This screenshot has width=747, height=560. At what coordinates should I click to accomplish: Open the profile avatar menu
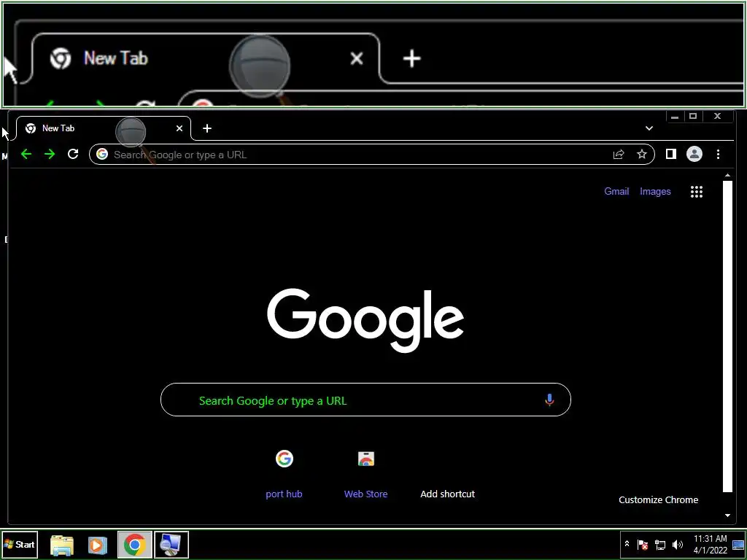(x=694, y=154)
